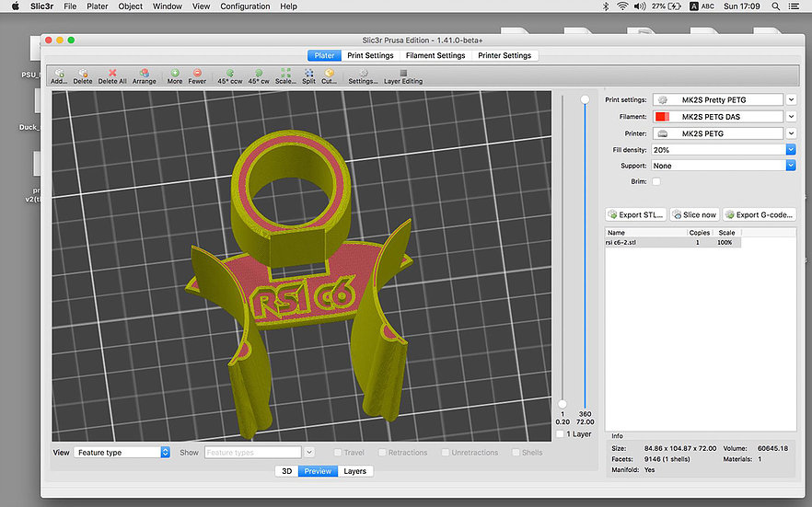812x507 pixels.
Task: Click the Scale column header
Action: 726,233
